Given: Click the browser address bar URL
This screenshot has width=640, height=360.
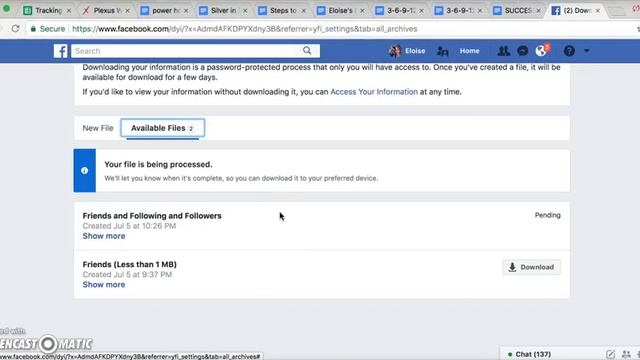Looking at the screenshot, I should [244, 29].
